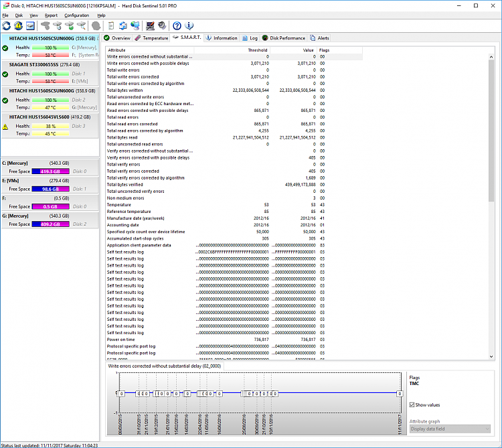Click the globe network toolbar icon

[x=135, y=26]
